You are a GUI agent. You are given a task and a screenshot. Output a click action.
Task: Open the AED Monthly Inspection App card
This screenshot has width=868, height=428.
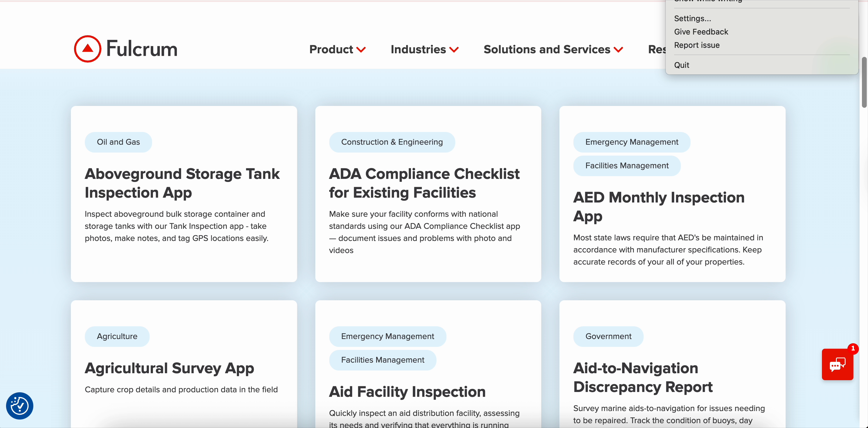pos(658,206)
